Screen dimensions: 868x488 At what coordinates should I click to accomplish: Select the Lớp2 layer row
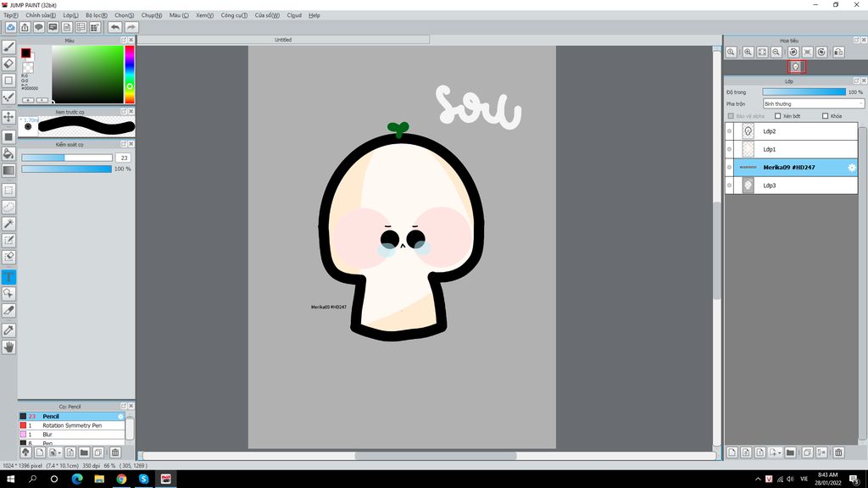[792, 131]
